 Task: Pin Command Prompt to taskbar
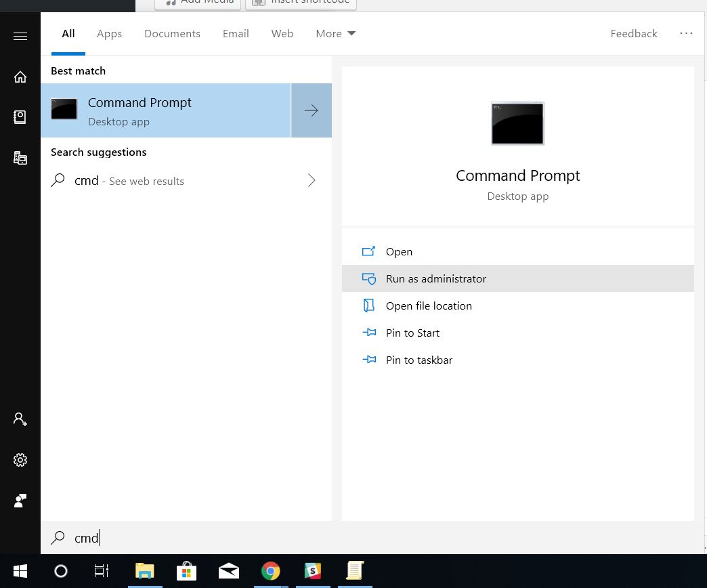coord(419,360)
